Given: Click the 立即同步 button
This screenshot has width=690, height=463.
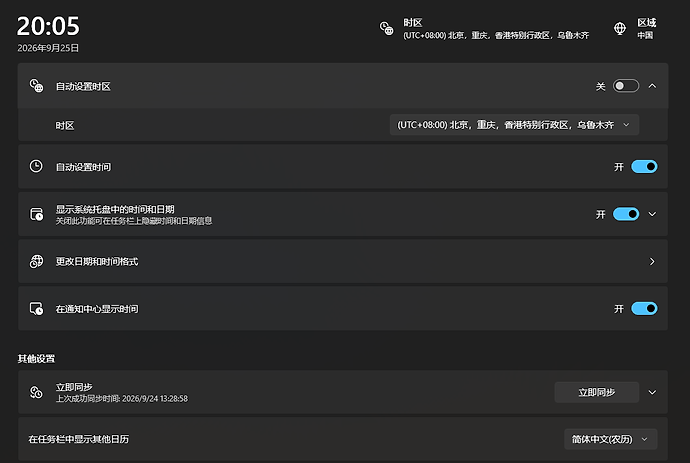Looking at the screenshot, I should tap(596, 392).
